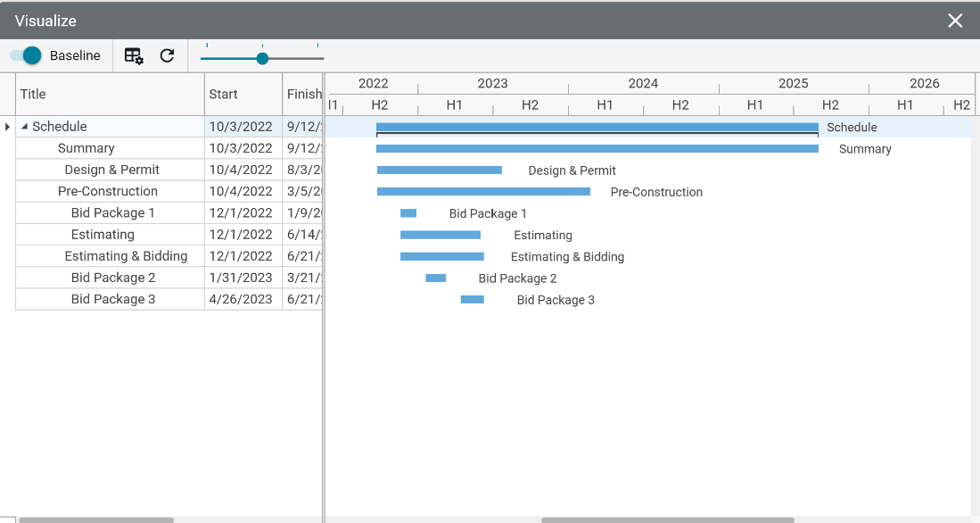Collapse the Schedule tree node
Image resolution: width=980 pixels, height=523 pixels.
click(x=24, y=127)
